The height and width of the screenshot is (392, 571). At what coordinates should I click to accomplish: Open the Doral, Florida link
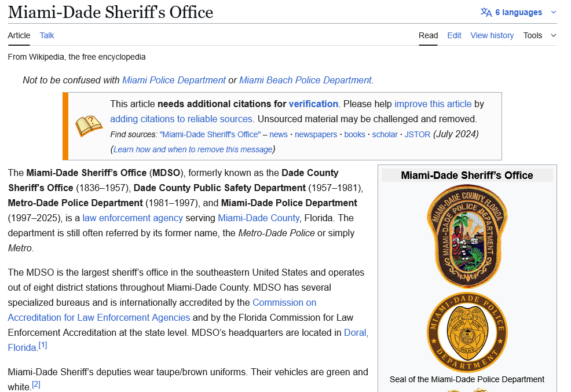356,332
